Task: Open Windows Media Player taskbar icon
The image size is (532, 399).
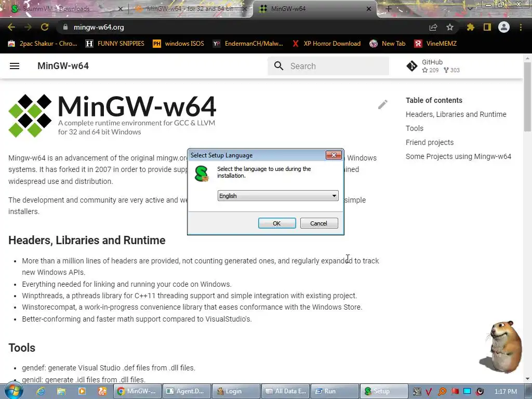Action: pos(82,391)
